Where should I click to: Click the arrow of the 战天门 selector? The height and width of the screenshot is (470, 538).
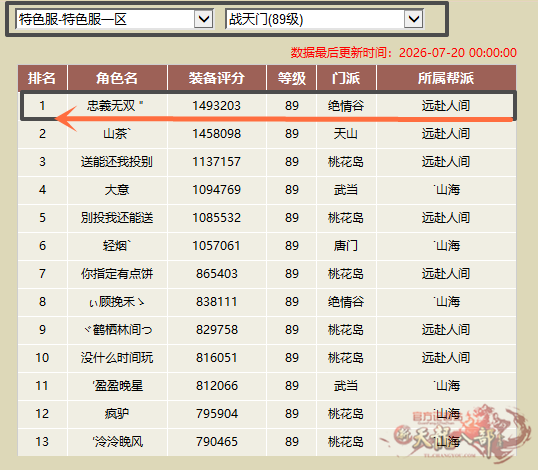(413, 19)
